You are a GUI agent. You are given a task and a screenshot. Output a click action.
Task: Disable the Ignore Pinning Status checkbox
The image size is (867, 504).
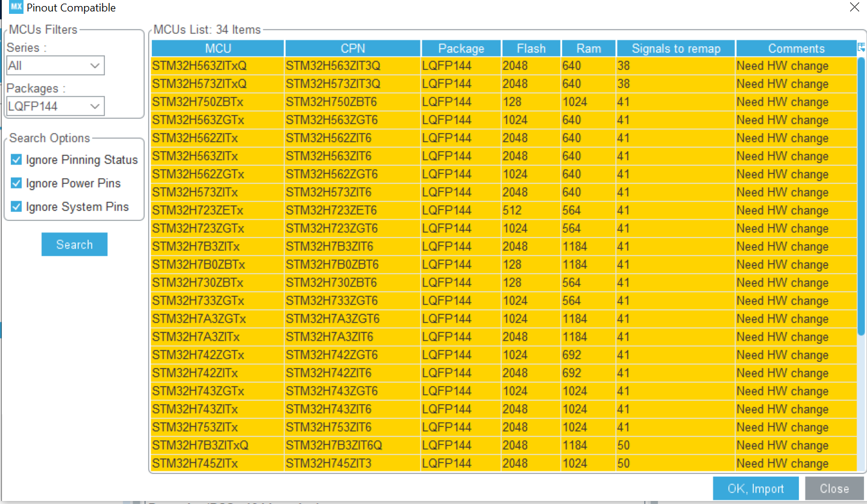point(16,160)
